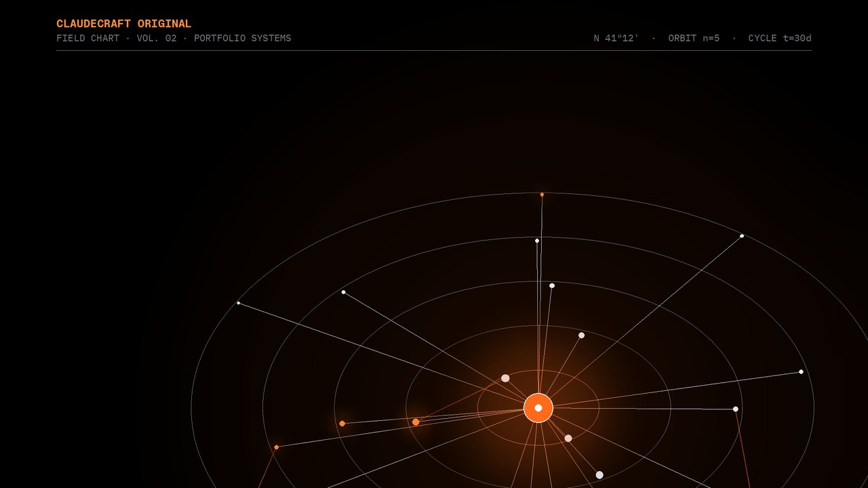The width and height of the screenshot is (868, 488).
Task: Select the orange node atop the outermost orbit
Action: (542, 195)
